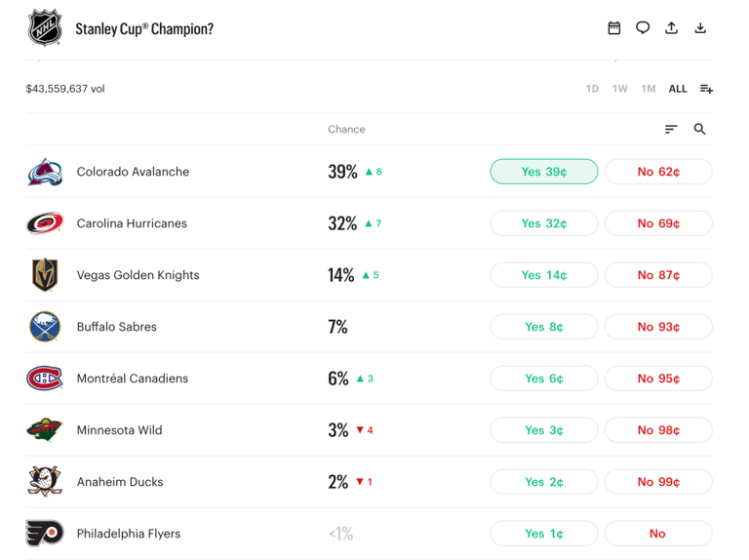This screenshot has width=749, height=560.
Task: Buy No 98¢ on Minnesota Wild
Action: pos(658,430)
